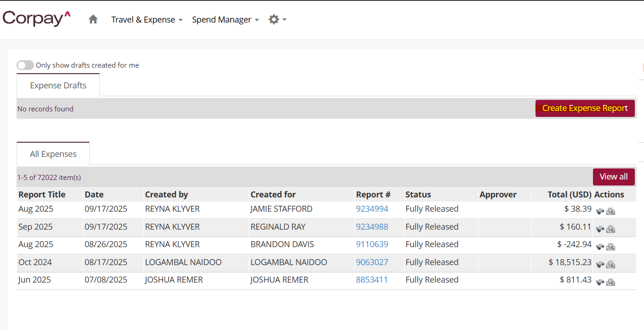The height and width of the screenshot is (330, 644).
Task: Click envelope magnifier icon for LOGAMBAL NAIDOO's report
Action: click(x=610, y=264)
